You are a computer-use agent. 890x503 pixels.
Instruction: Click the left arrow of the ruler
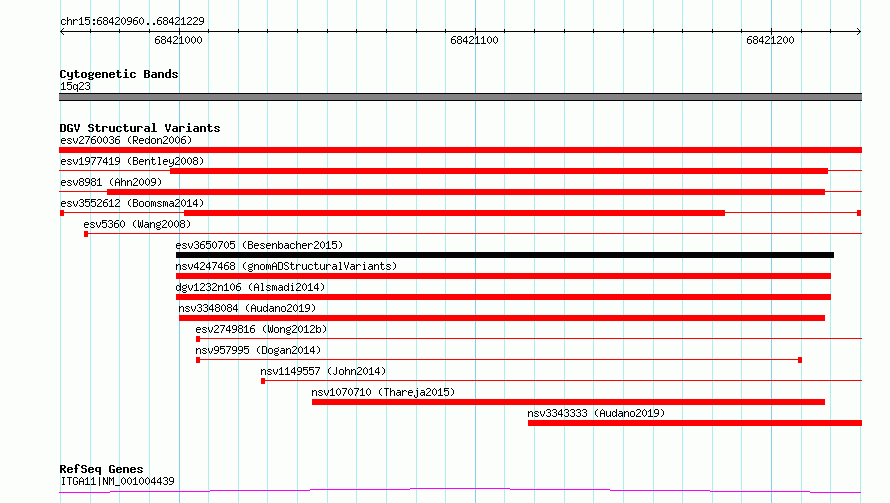[62, 32]
